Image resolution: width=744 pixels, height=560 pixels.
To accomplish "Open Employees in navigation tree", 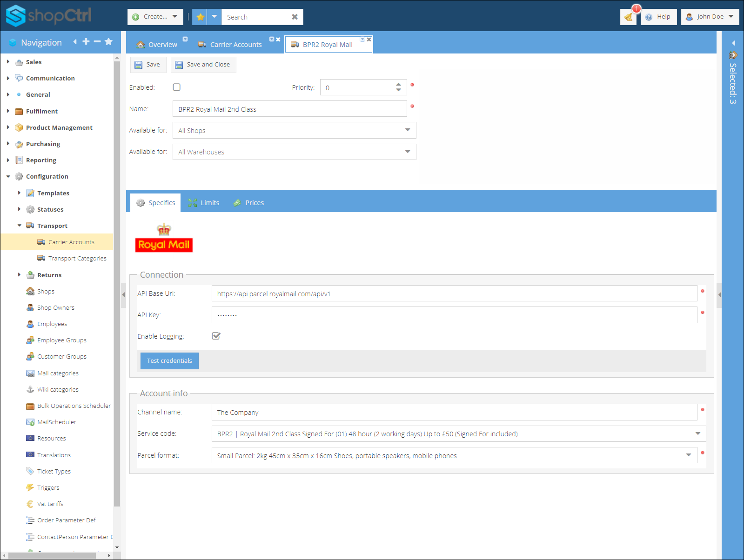I will pyautogui.click(x=52, y=324).
